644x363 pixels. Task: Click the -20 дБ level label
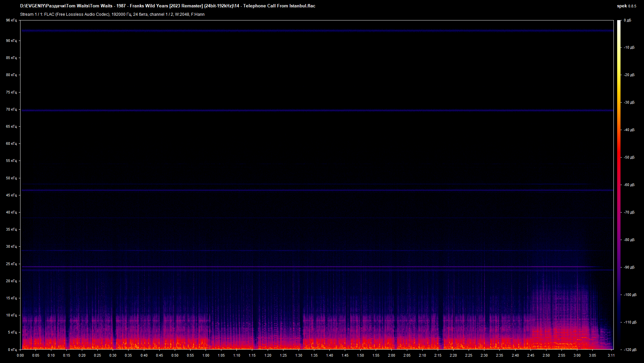[629, 75]
